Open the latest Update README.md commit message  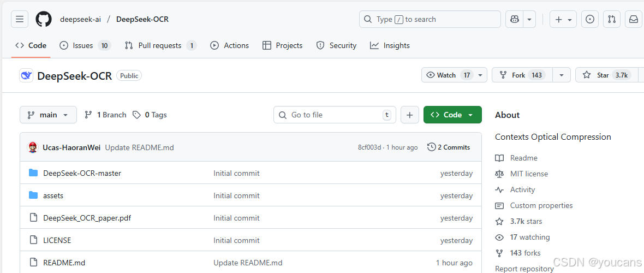pyautogui.click(x=140, y=147)
